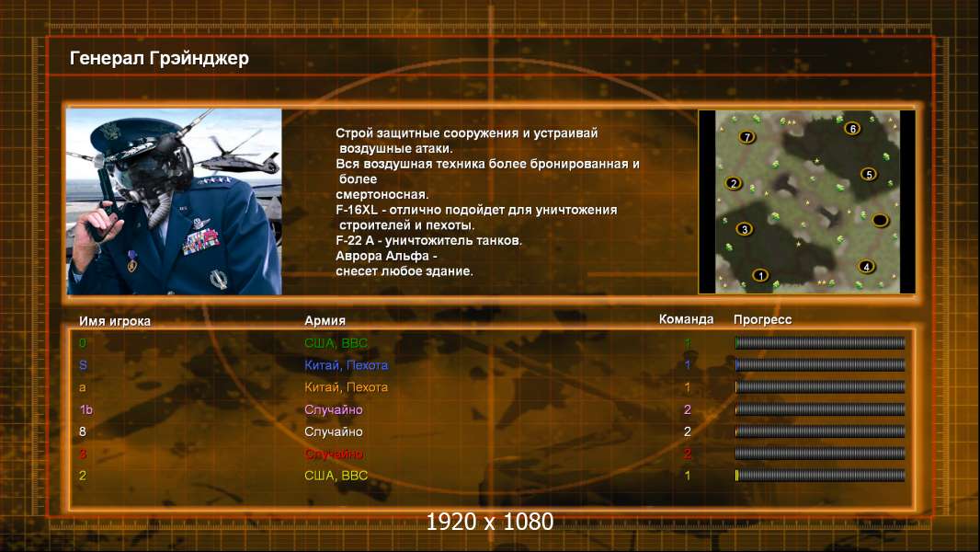
Task: Click the Армия column header
Action: 325,321
